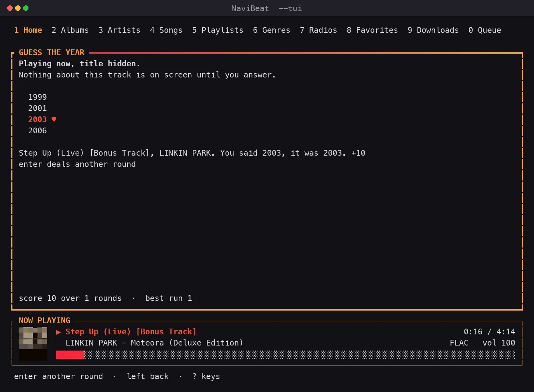Image resolution: width=534 pixels, height=392 pixels.
Task: Open the Downloads tab
Action: point(433,30)
